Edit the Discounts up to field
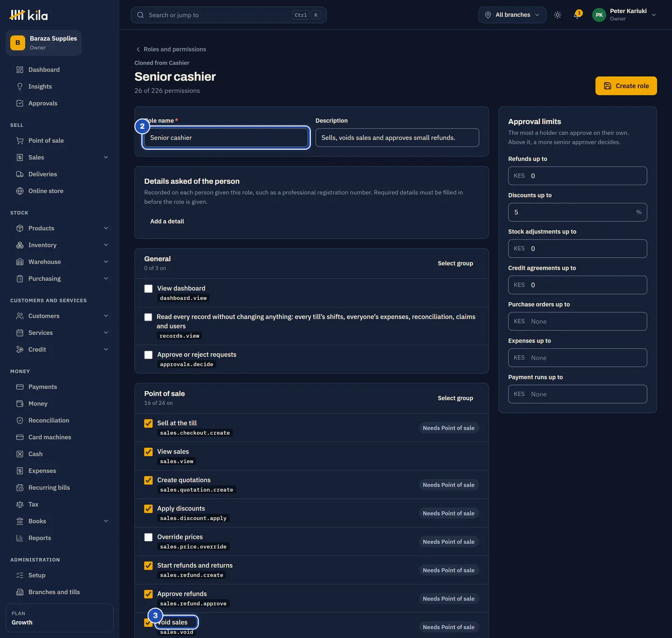Viewport: 672px width, 638px height. 578,212
